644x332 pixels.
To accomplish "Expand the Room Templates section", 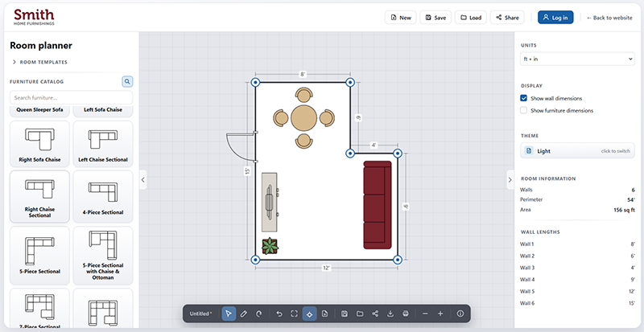I will (39, 62).
